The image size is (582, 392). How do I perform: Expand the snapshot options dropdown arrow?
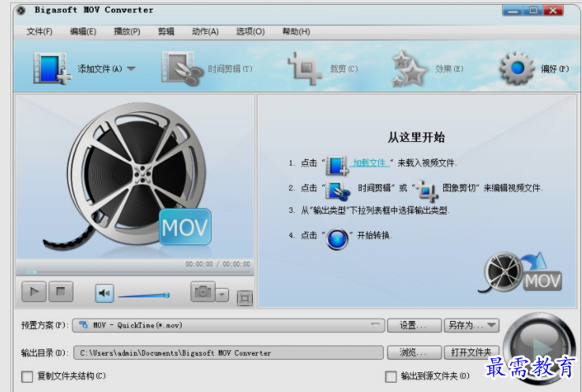[x=222, y=295]
